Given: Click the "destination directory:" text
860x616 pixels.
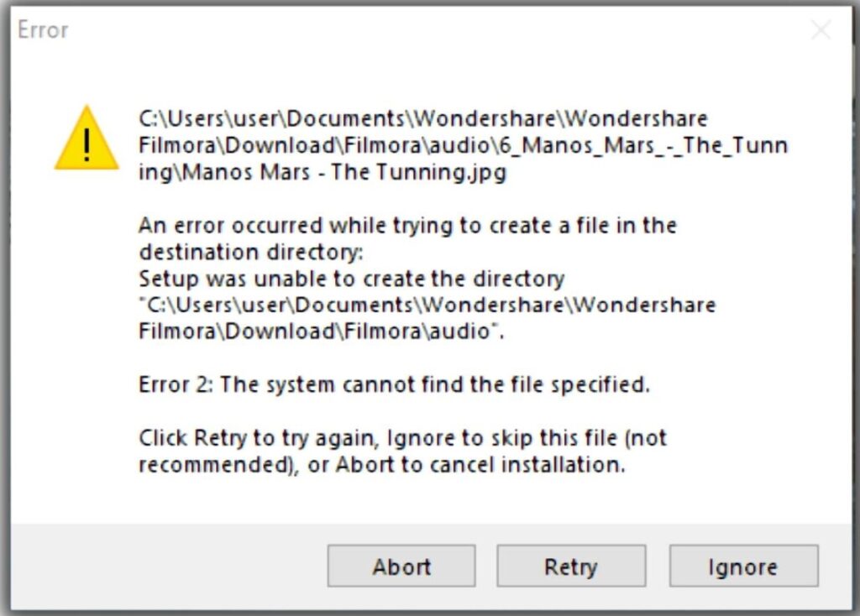Looking at the screenshot, I should click(249, 252).
